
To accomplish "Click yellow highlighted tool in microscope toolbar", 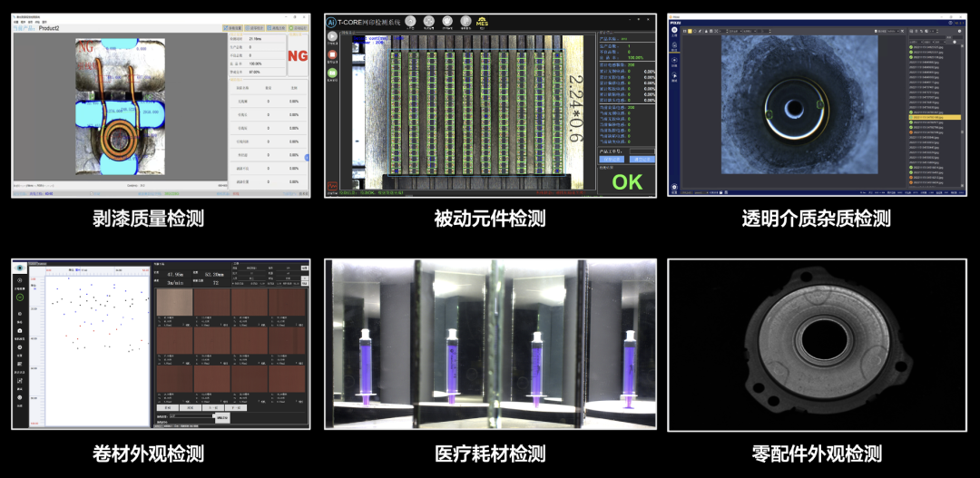I will pos(690,31).
